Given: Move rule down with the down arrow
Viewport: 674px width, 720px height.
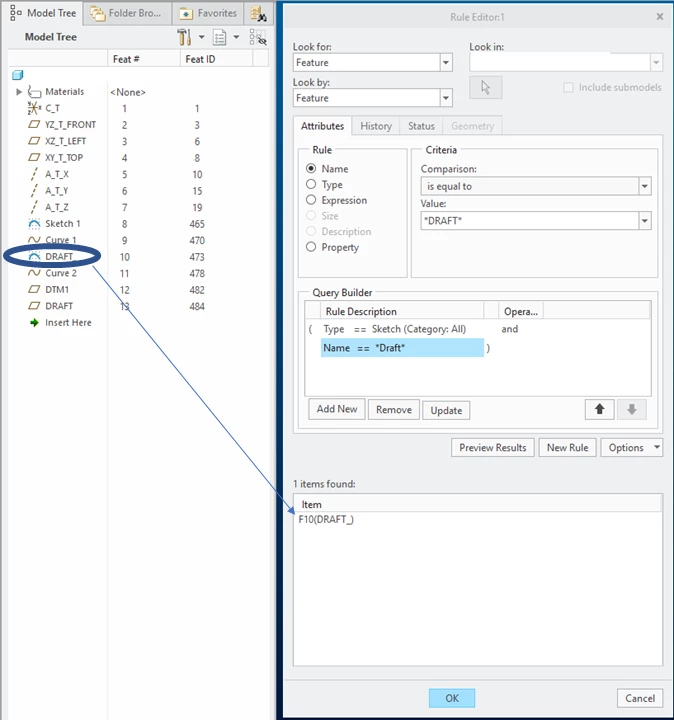Looking at the screenshot, I should click(632, 409).
